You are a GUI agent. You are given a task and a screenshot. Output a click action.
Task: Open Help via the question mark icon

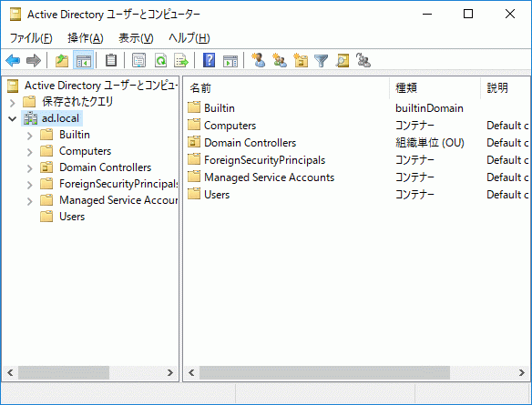209,61
